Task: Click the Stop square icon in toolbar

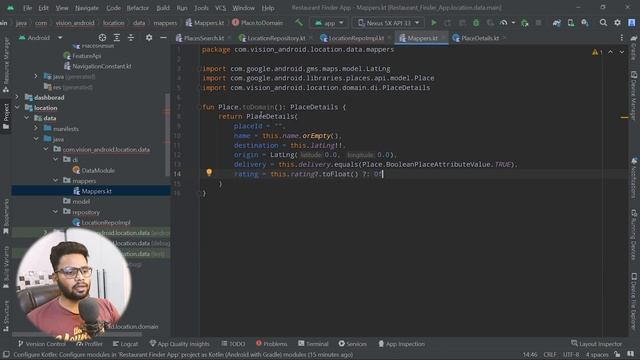Action: tap(539, 23)
